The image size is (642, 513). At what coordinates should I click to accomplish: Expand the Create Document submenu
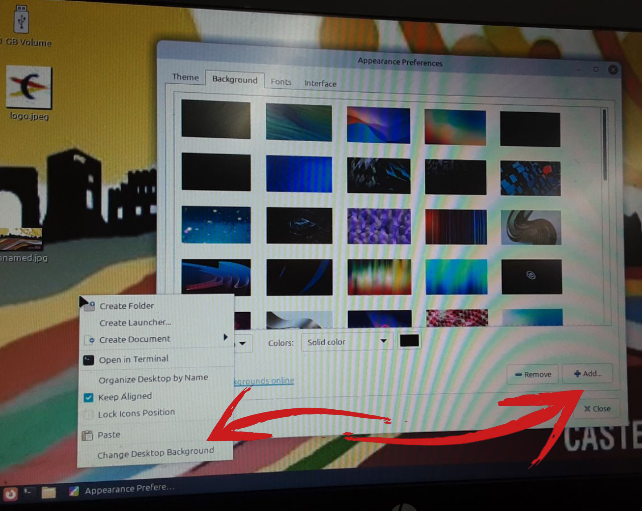(225, 338)
